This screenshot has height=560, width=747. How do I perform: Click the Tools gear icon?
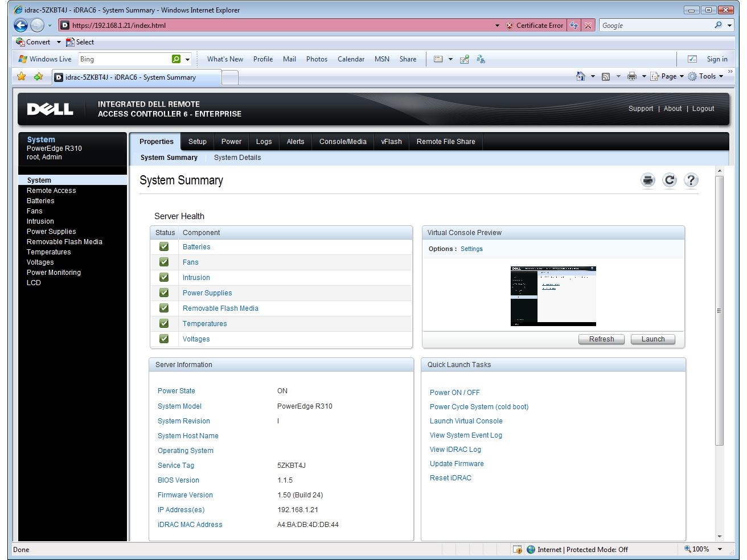pyautogui.click(x=692, y=76)
